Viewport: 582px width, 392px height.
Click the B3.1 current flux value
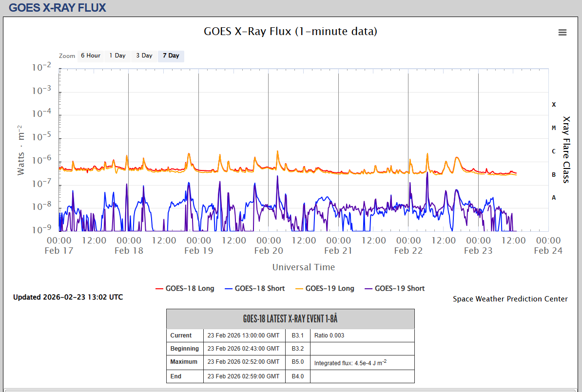pyautogui.click(x=297, y=335)
